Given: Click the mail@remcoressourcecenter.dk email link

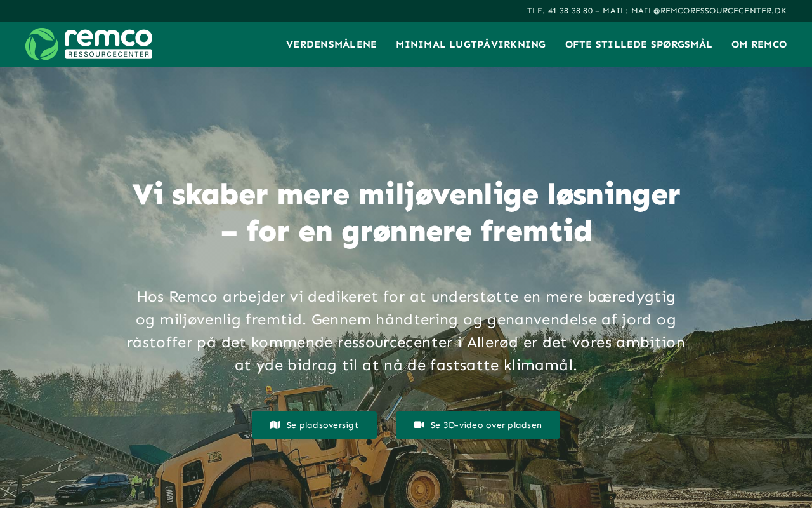Looking at the screenshot, I should pyautogui.click(x=709, y=11).
